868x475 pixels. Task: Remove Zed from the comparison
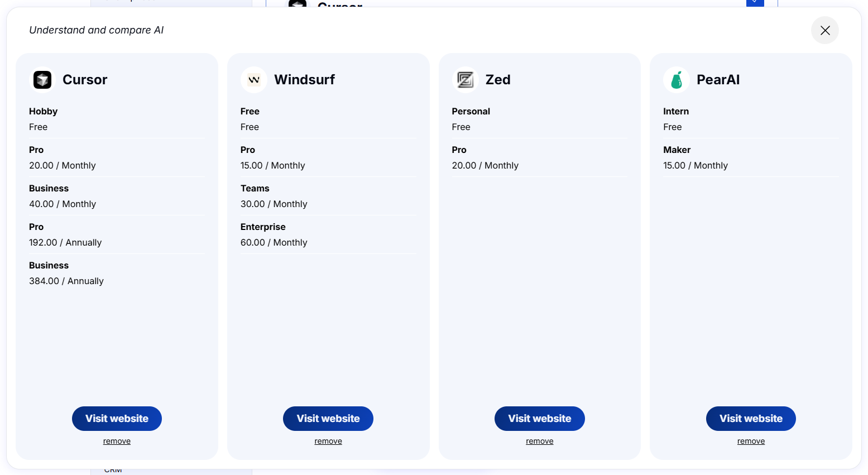539,440
